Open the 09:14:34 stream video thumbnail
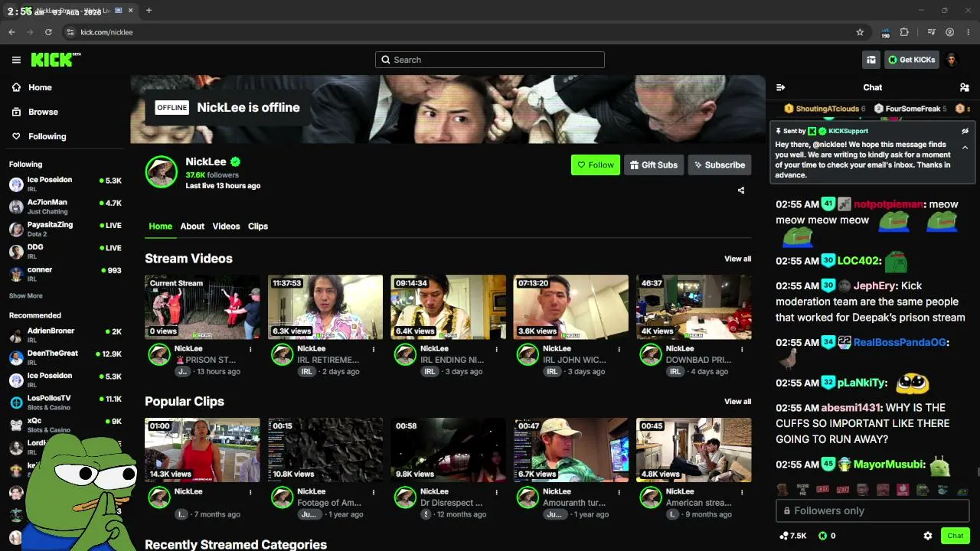The width and height of the screenshot is (980, 551). coord(448,307)
